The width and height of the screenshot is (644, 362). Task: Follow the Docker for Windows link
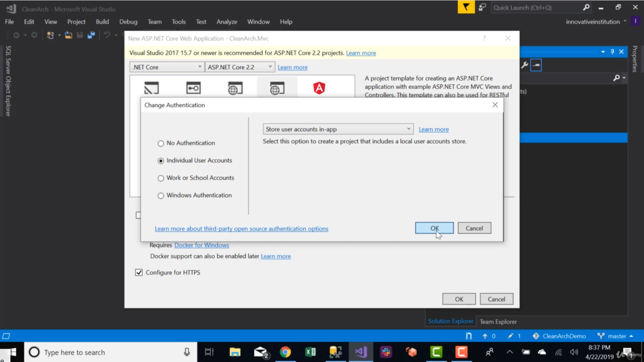[202, 245]
